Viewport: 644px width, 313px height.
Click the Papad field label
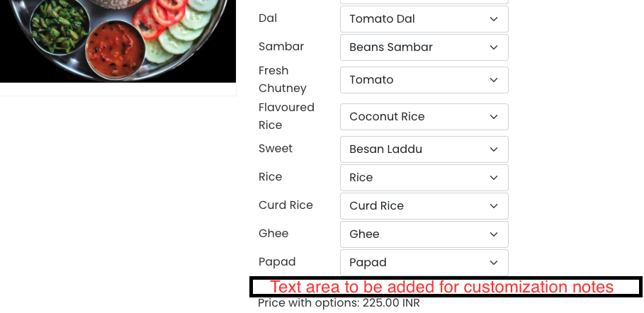(x=276, y=262)
